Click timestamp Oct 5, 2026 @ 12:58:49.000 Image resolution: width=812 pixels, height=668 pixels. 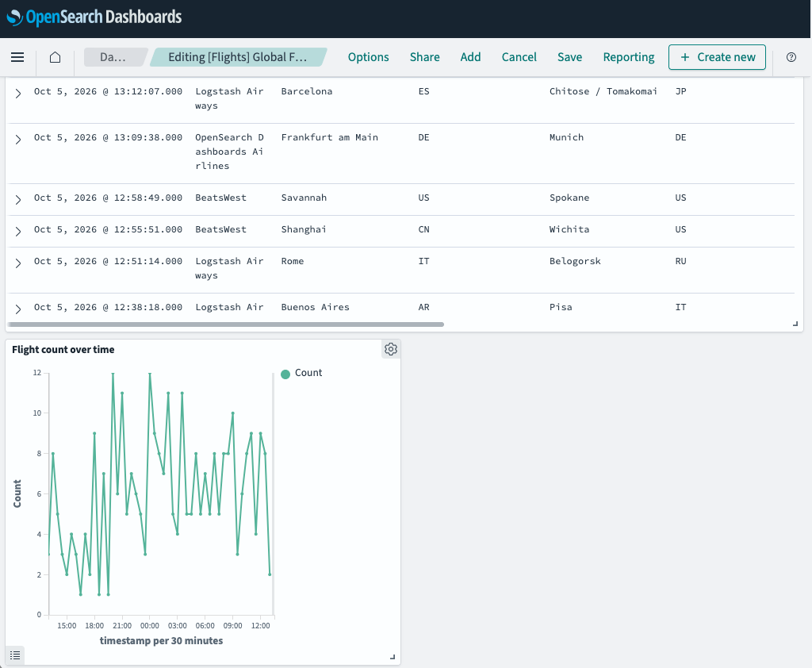point(108,198)
